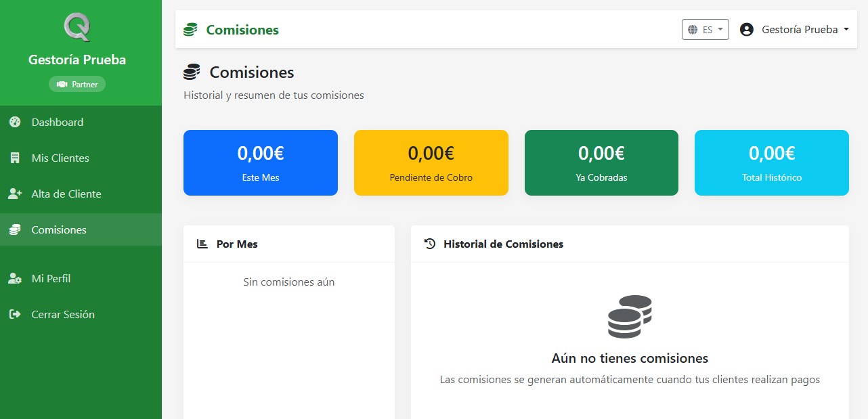The height and width of the screenshot is (419, 868).
Task: Open the Dashboard section from the sidebar
Action: coord(57,122)
